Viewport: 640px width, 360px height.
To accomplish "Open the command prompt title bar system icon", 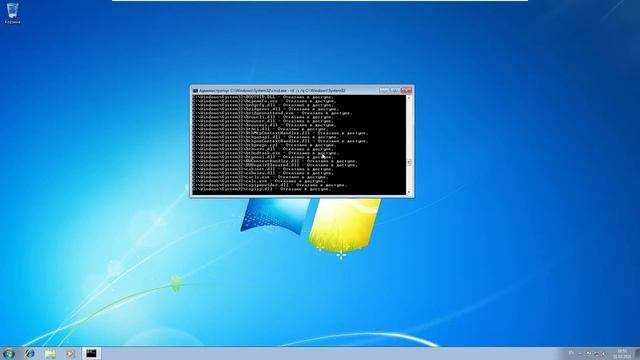I will point(196,91).
